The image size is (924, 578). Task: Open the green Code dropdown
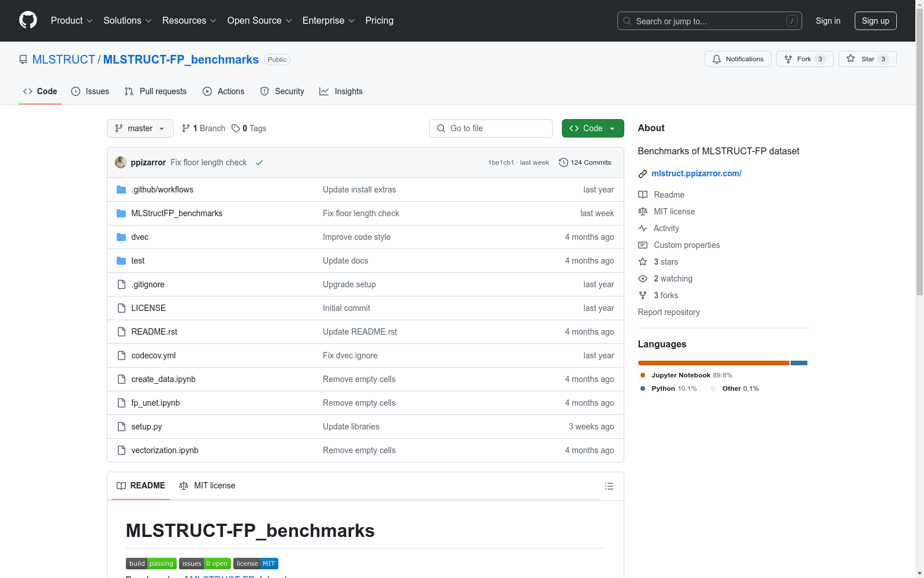[593, 128]
